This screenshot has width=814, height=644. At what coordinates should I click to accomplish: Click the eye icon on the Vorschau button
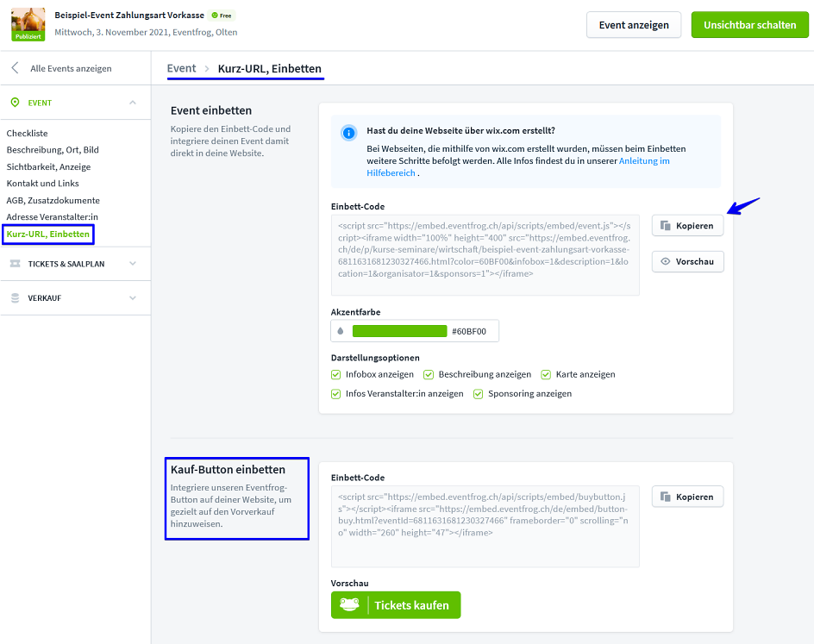point(665,261)
